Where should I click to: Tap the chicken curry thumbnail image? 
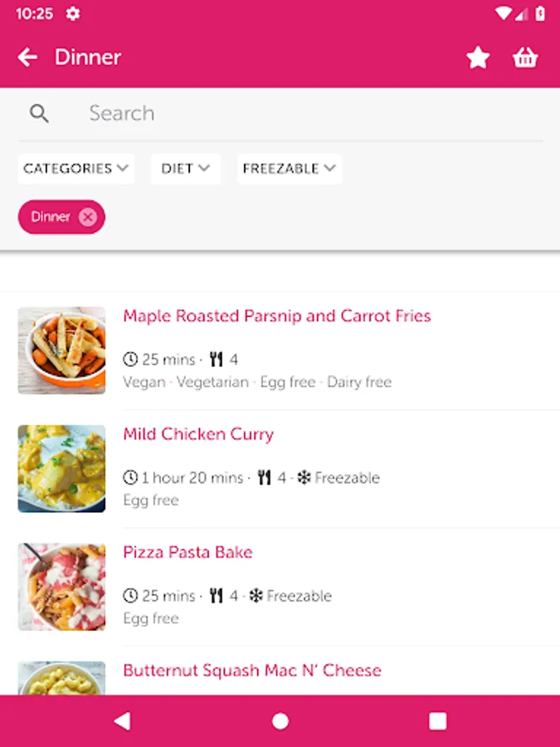(x=61, y=468)
